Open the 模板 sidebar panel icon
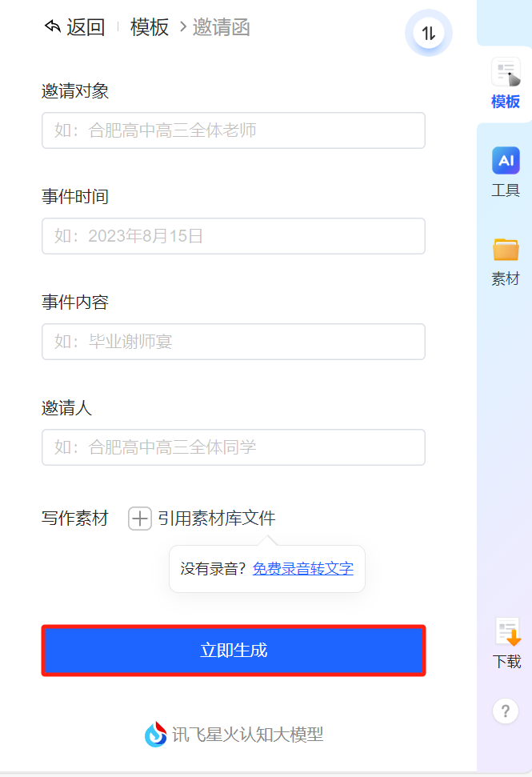The width and height of the screenshot is (532, 777). 506,72
